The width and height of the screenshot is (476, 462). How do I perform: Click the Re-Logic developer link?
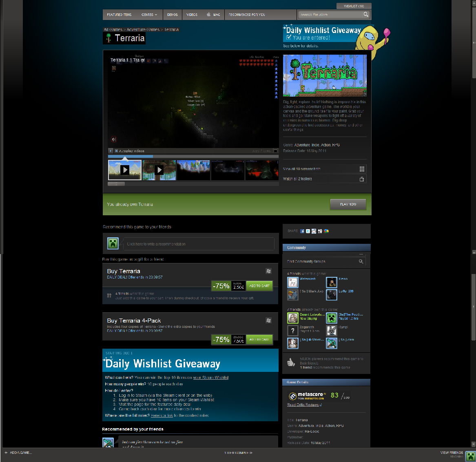(x=312, y=431)
